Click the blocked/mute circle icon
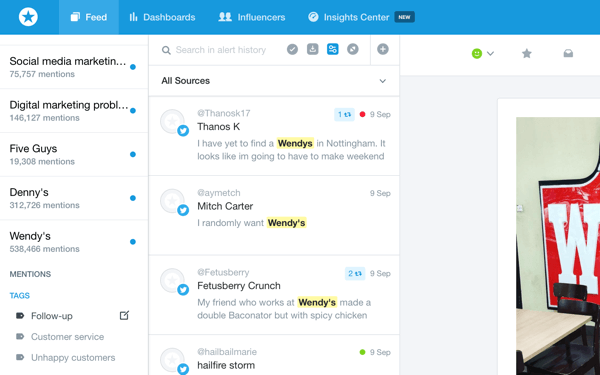 click(x=353, y=49)
